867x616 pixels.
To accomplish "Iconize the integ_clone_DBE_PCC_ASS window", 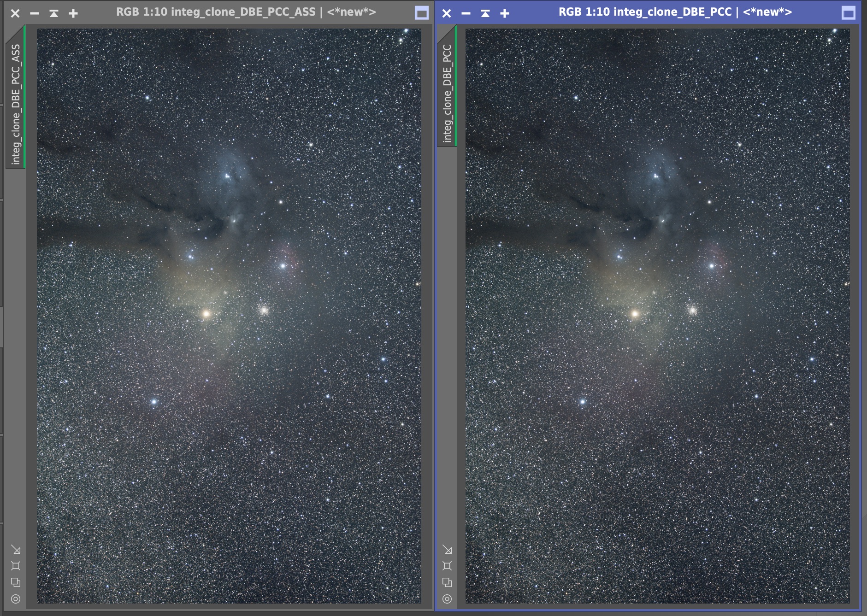I will tap(54, 13).
